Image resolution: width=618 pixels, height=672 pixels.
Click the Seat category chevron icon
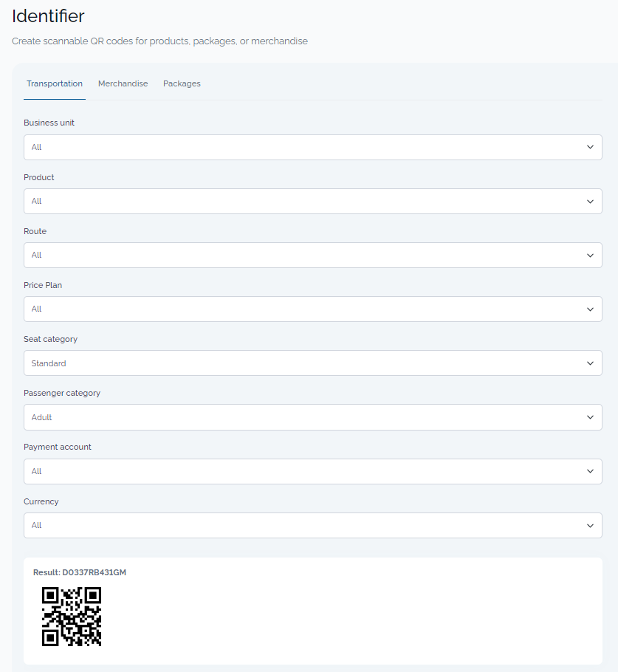point(590,363)
